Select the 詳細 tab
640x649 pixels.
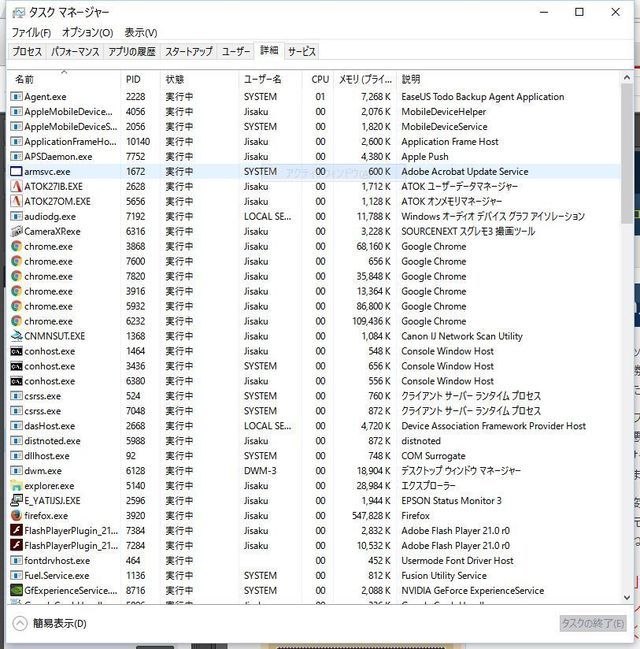click(269, 50)
